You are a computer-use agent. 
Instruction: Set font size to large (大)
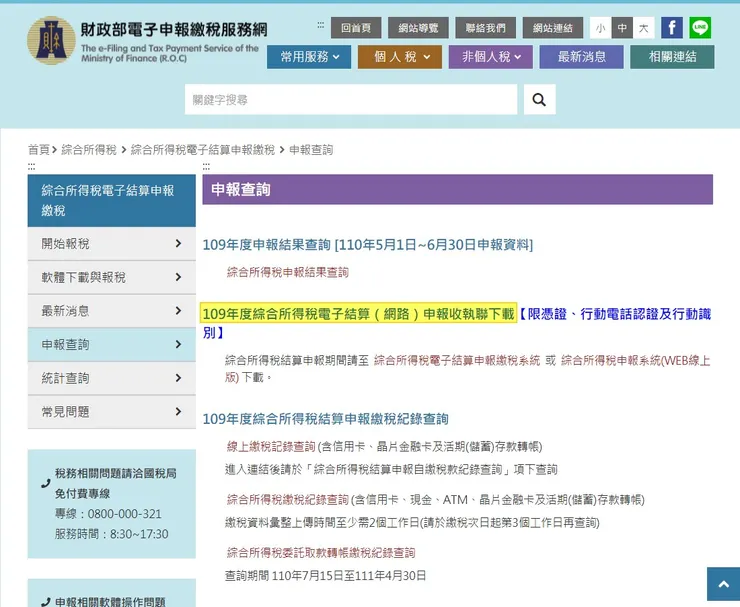point(644,28)
